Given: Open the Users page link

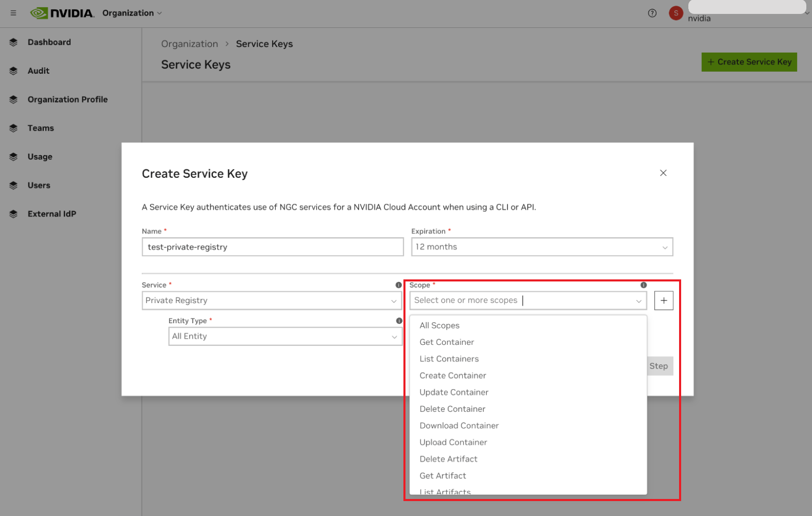Looking at the screenshot, I should coord(39,186).
